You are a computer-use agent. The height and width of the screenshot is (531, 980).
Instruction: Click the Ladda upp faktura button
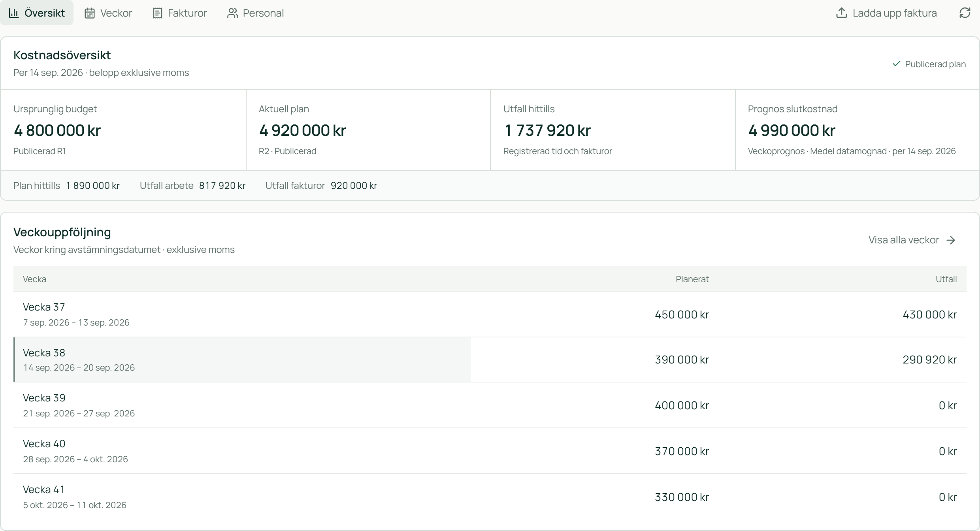point(886,13)
